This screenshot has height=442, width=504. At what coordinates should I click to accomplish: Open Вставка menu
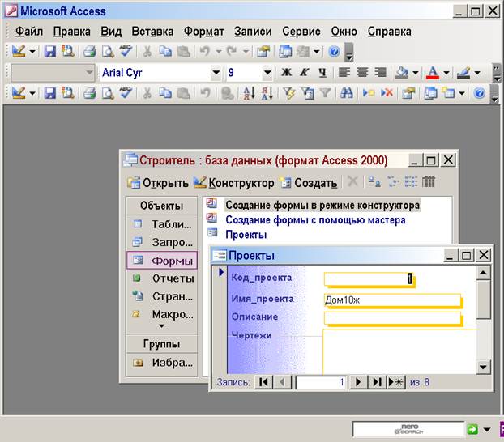(x=152, y=31)
